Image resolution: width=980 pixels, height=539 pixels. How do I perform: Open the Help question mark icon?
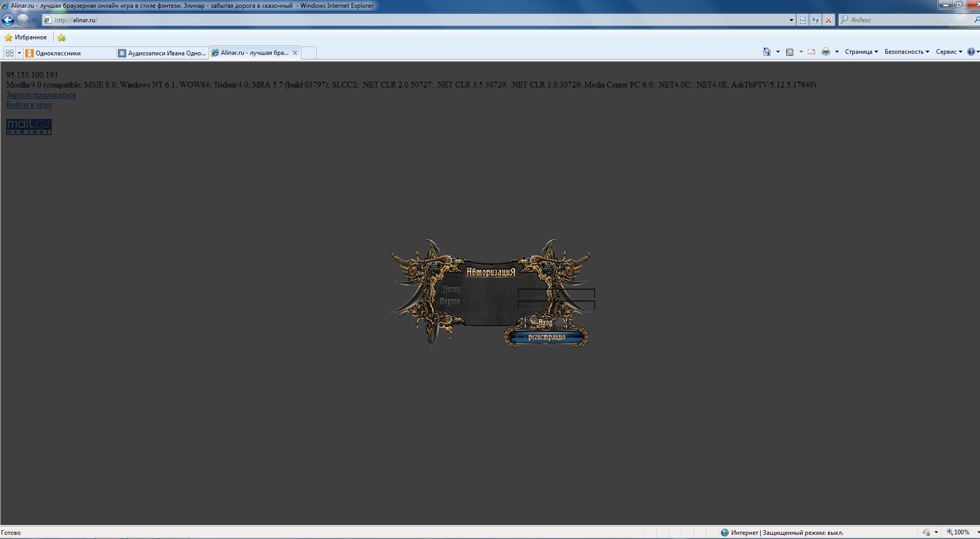pyautogui.click(x=971, y=52)
